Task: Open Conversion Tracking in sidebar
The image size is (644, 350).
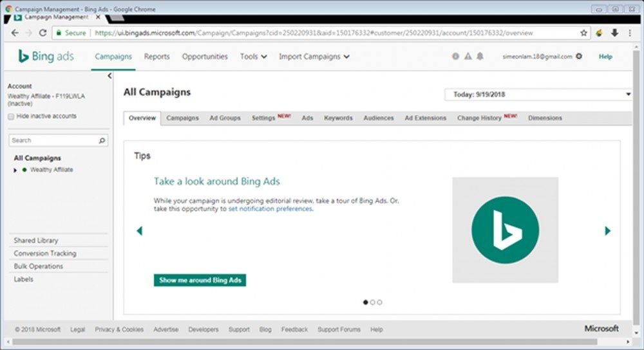Action: tap(45, 253)
